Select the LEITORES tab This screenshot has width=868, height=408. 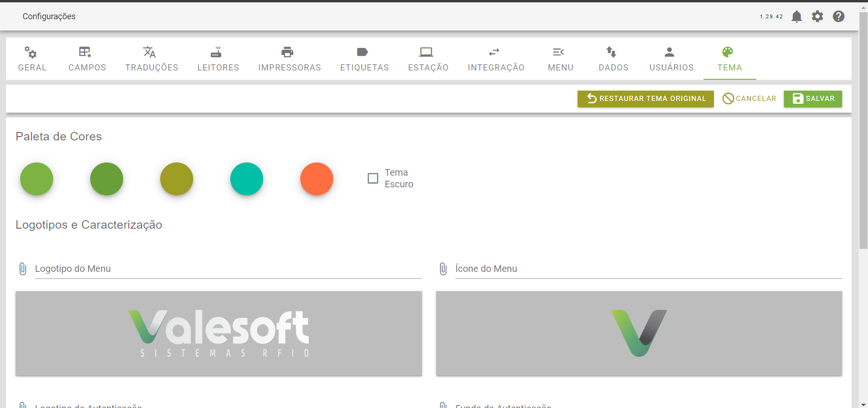(x=218, y=68)
